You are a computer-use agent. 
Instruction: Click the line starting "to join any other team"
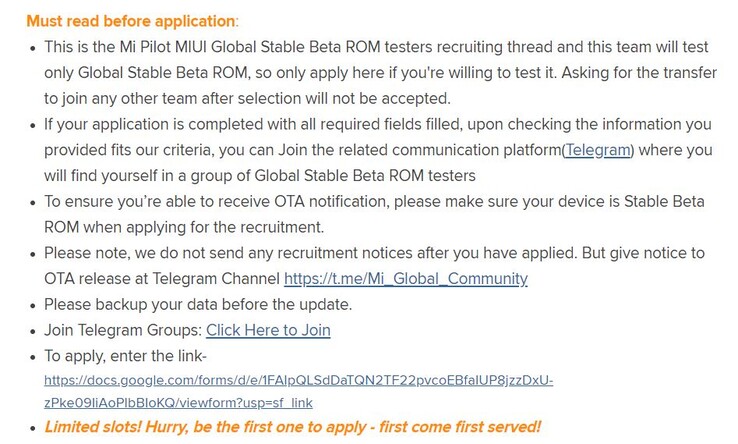coord(248,99)
